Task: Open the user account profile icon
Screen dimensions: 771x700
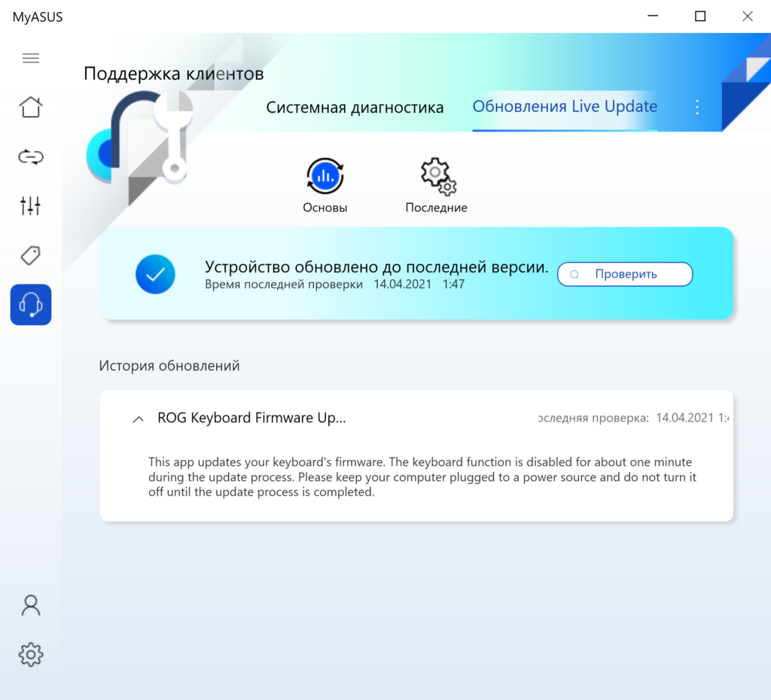Action: point(30,605)
